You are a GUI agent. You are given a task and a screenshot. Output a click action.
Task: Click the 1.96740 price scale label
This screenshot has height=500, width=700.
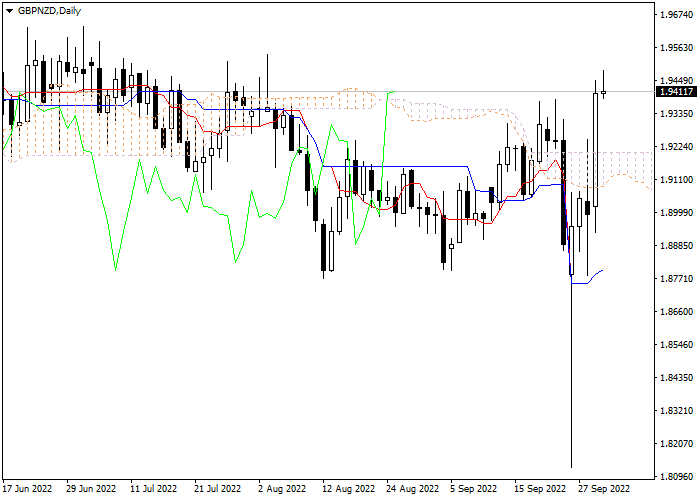point(676,15)
